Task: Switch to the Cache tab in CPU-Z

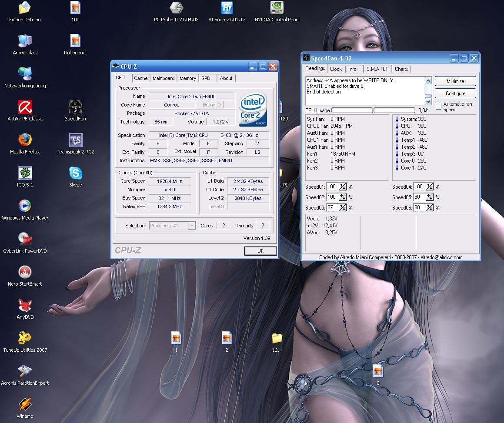Action: (141, 78)
